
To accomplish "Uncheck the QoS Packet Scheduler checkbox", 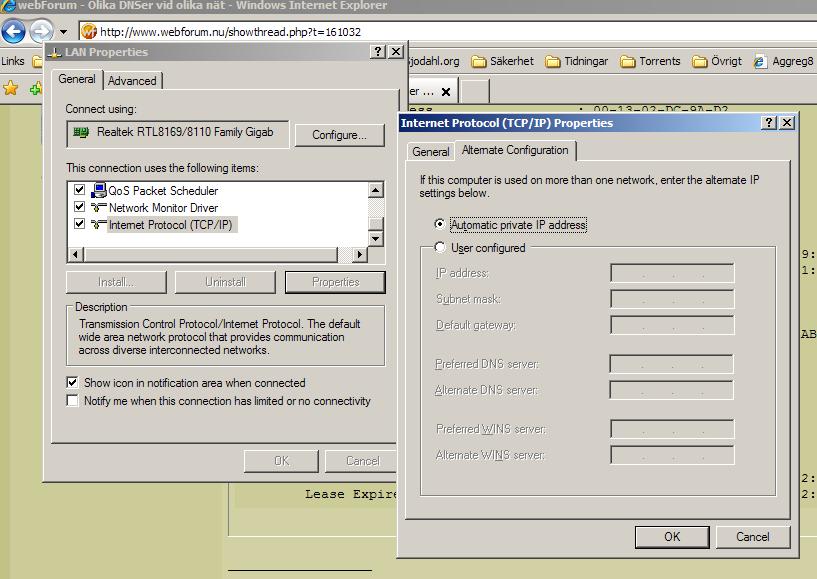I will [79, 189].
